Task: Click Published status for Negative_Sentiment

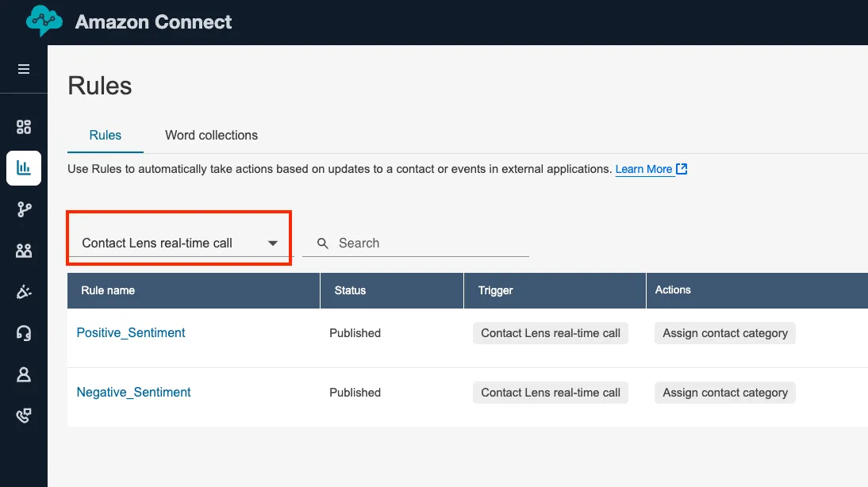Action: [x=355, y=393]
